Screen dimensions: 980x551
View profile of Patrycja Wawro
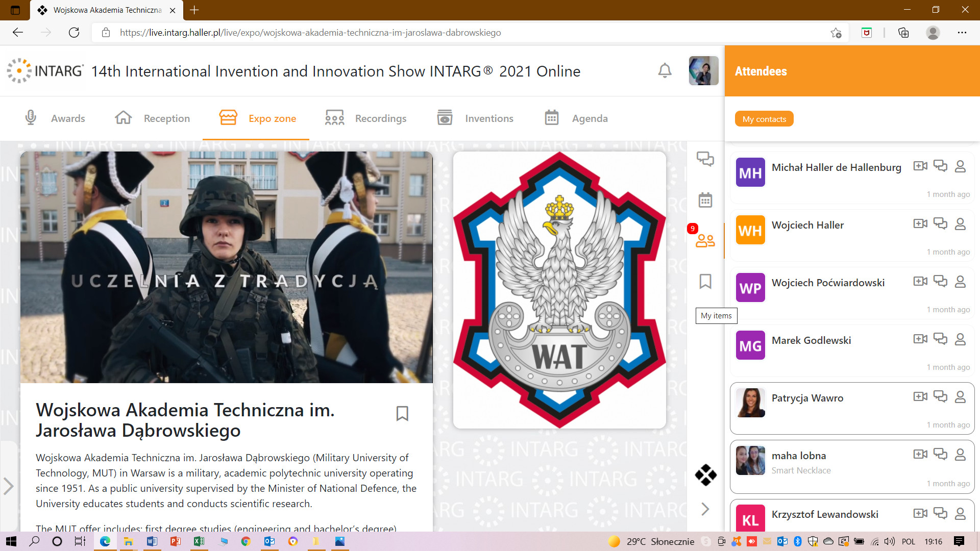coord(960,397)
